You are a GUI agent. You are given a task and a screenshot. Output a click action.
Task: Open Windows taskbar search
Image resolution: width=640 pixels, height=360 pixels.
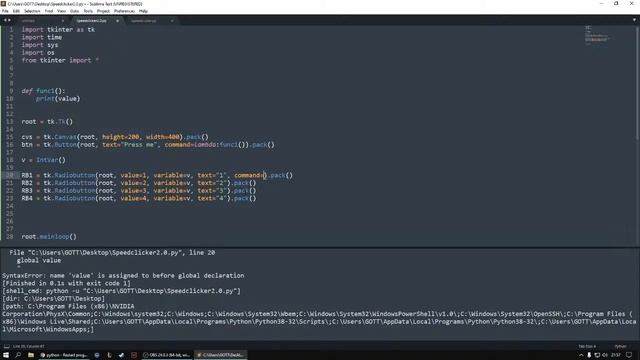click(x=18, y=355)
